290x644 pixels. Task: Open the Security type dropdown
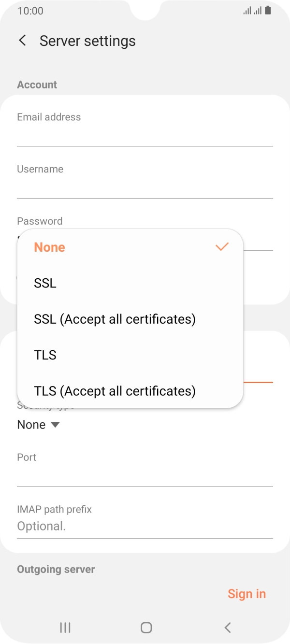39,424
